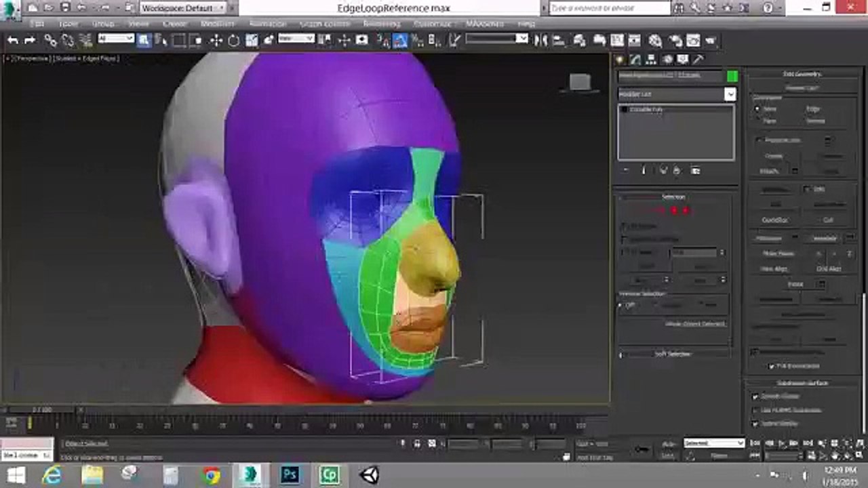Select the Rotate transform tool
This screenshot has width=868, height=488.
click(233, 41)
